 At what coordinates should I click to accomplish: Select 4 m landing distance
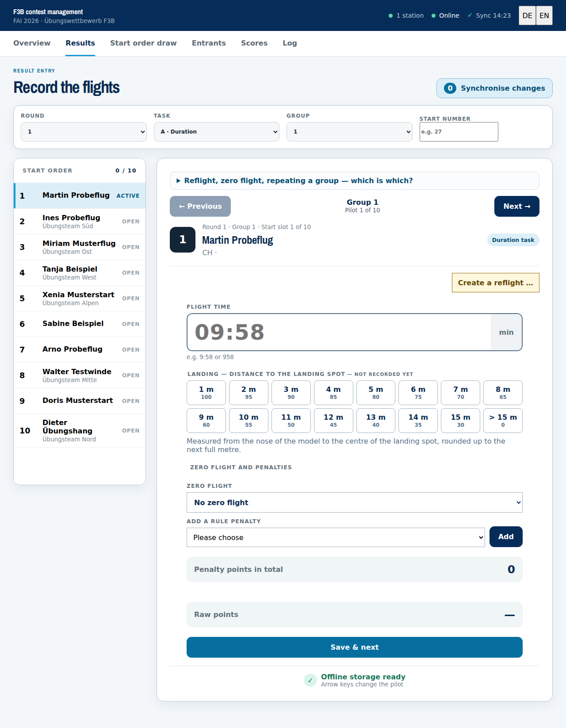click(x=333, y=393)
